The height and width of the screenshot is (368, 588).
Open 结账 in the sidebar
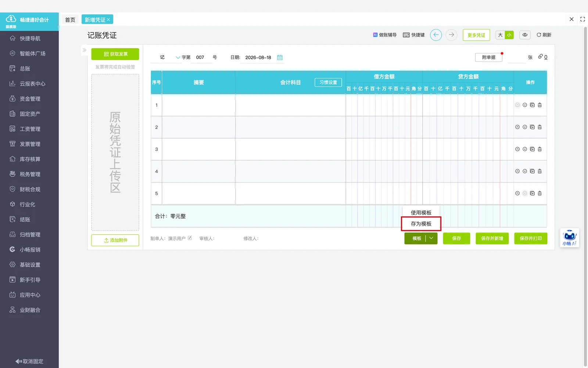click(x=29, y=219)
